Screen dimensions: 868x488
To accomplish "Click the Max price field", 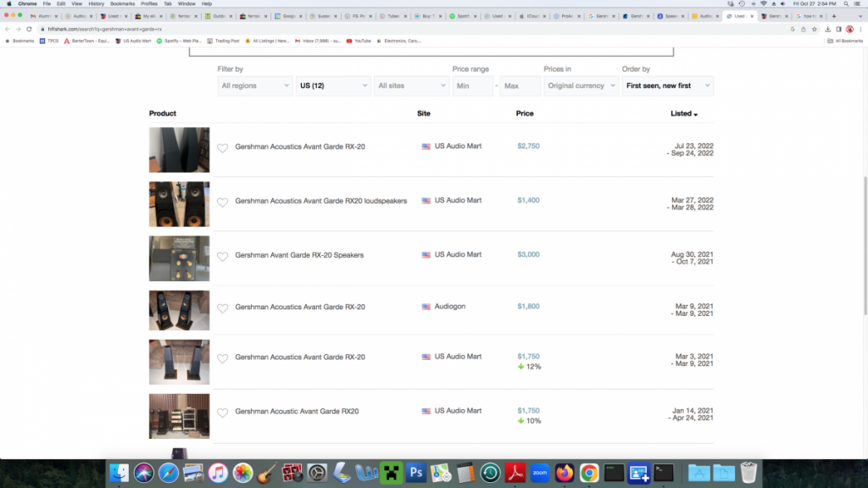I will tap(520, 86).
